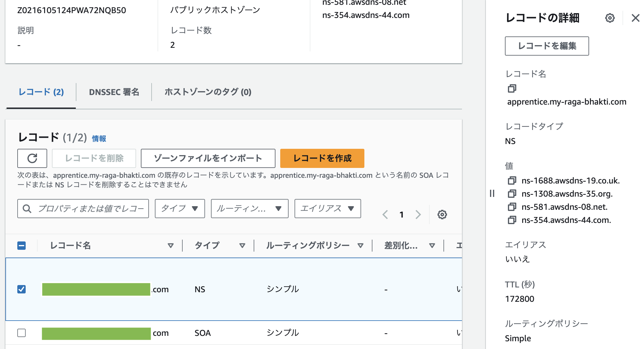Click the レコードを作成 button
This screenshot has height=349, width=644.
pyautogui.click(x=322, y=158)
